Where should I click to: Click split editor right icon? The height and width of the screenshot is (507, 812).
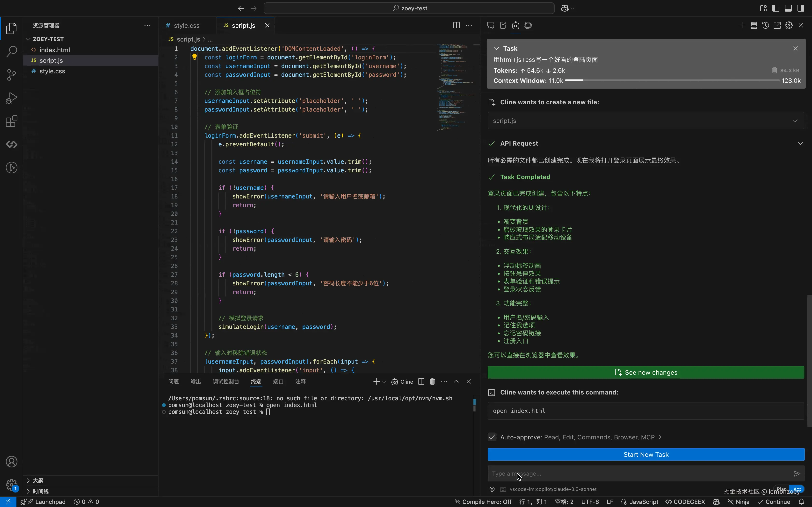click(x=456, y=26)
